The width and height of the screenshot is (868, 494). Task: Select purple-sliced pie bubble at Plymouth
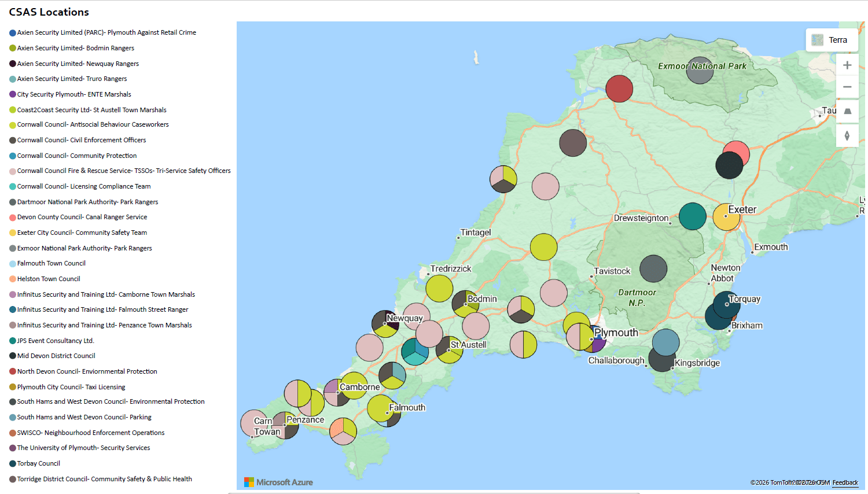(597, 343)
